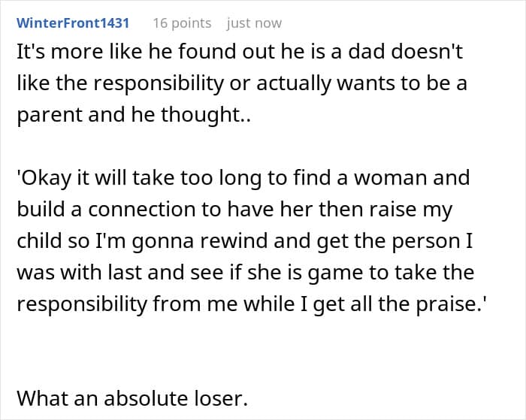Image resolution: width=526 pixels, height=420 pixels.
Task: Click the line starting "It's more like he"
Action: (240, 52)
